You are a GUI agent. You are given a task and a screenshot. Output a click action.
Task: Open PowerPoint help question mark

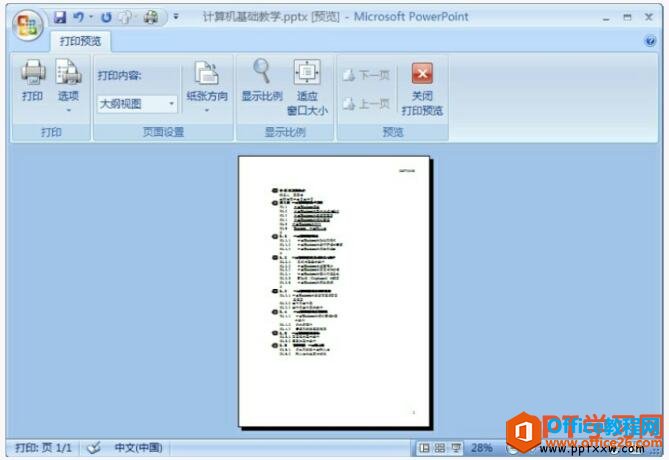click(650, 41)
